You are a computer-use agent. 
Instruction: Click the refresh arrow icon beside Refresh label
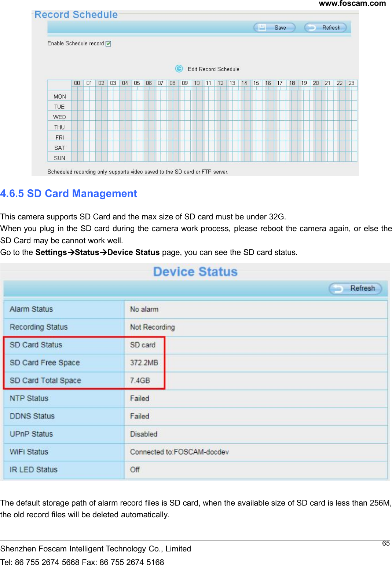click(312, 27)
